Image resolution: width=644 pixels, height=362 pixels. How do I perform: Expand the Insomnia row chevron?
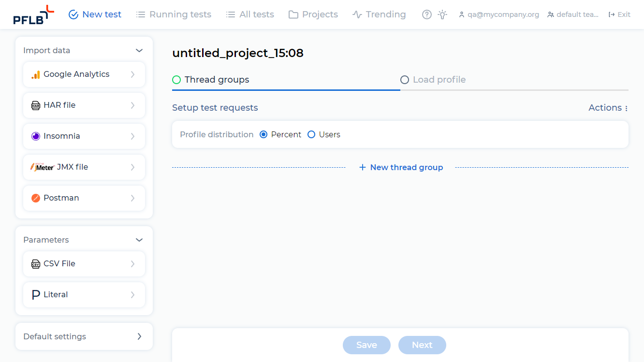click(132, 136)
